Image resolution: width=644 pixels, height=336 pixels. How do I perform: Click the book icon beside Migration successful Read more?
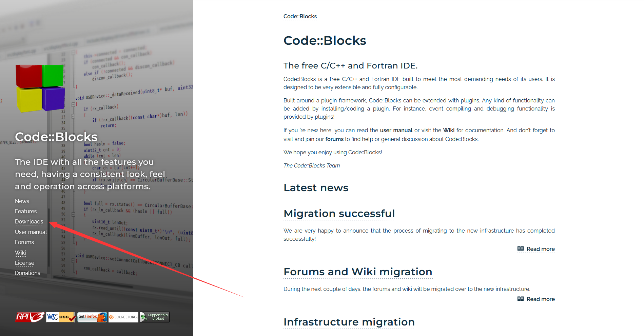[x=521, y=249]
